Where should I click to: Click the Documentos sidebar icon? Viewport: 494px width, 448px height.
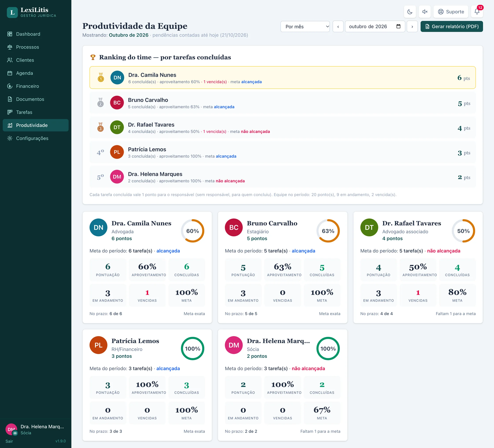[x=10, y=99]
